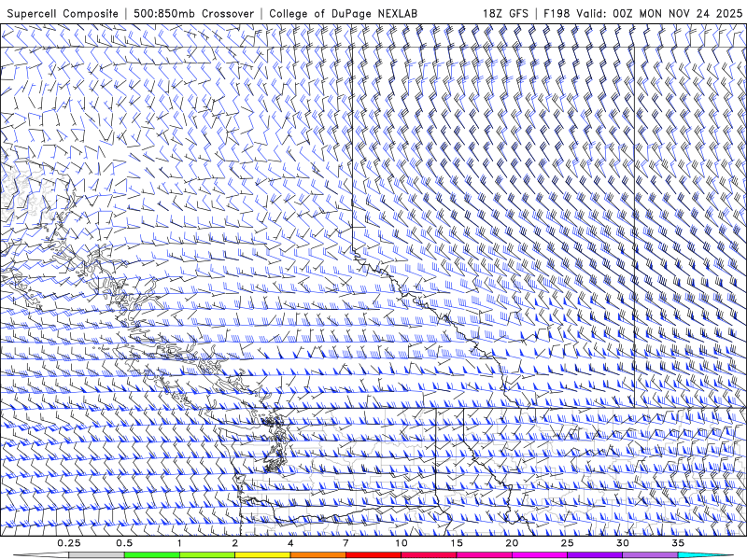Click the legend value 30

(623, 543)
